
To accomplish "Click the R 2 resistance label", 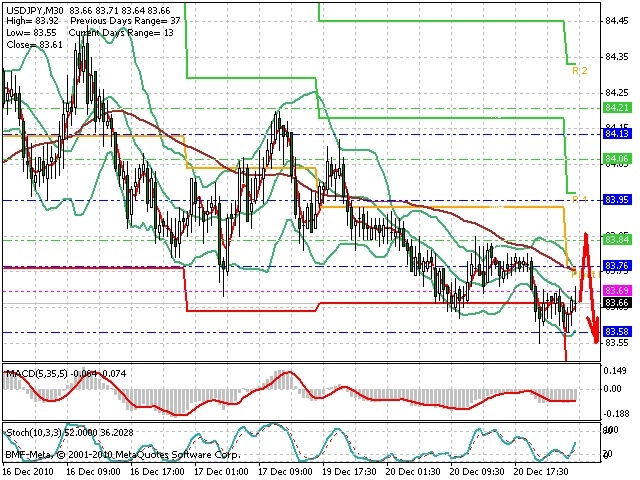I will pos(580,71).
